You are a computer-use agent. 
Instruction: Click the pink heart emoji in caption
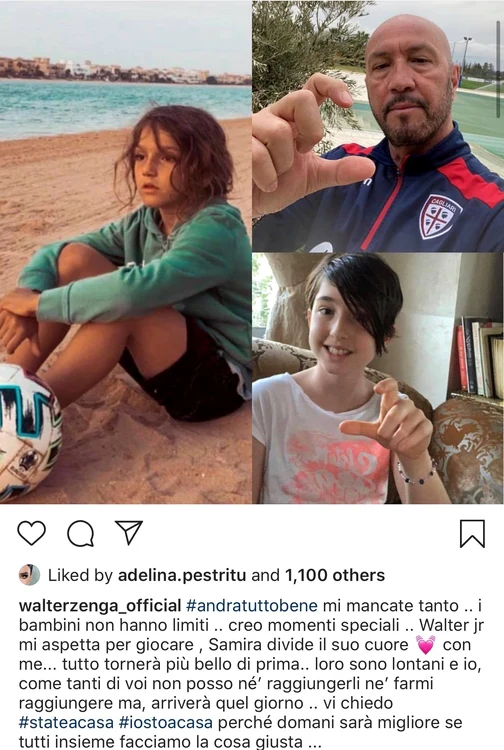coord(426,645)
